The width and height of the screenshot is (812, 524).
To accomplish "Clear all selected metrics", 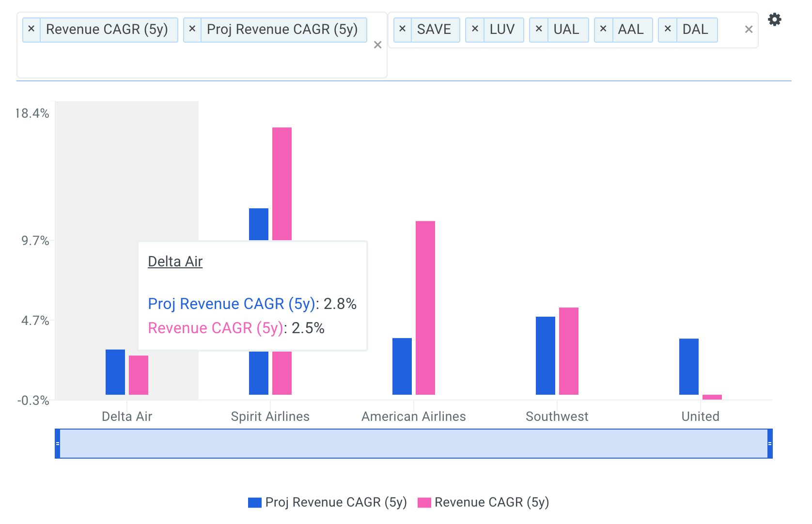I will point(378,45).
